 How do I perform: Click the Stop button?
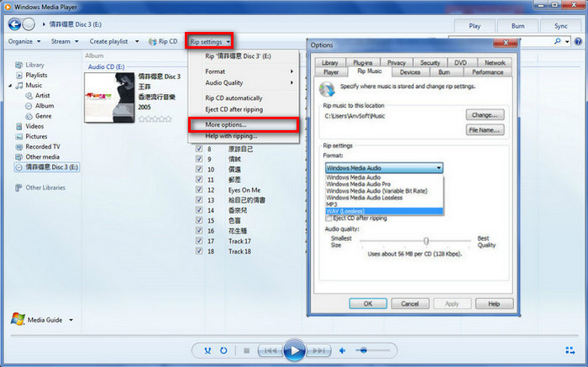coord(246,350)
